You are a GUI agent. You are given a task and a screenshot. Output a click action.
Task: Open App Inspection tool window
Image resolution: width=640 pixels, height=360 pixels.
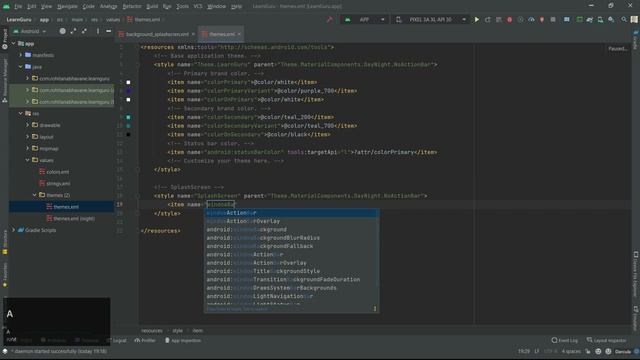pos(183,340)
